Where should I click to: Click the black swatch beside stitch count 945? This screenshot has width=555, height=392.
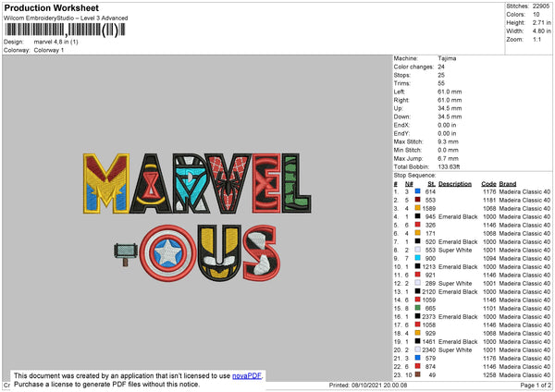[x=418, y=216]
